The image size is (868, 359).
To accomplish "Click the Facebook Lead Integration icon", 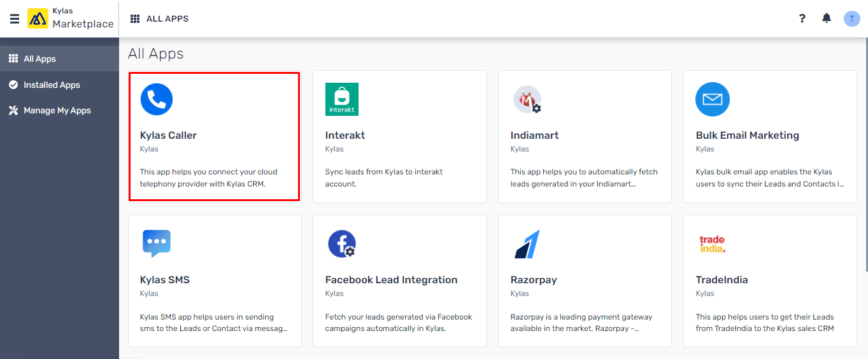I will click(342, 244).
